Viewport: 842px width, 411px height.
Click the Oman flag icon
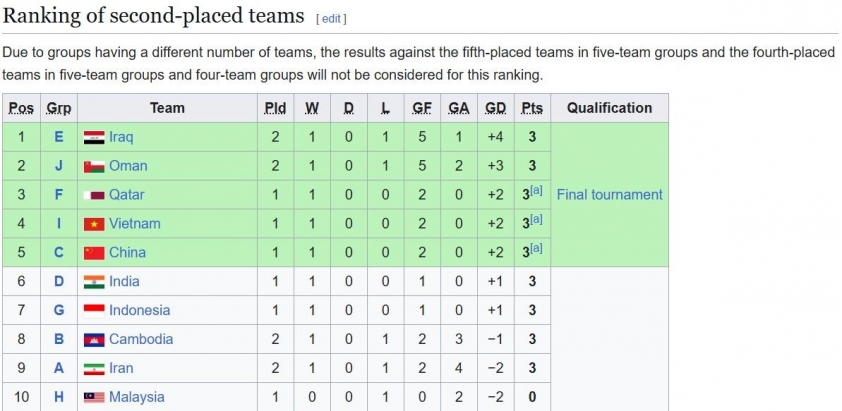[94, 166]
